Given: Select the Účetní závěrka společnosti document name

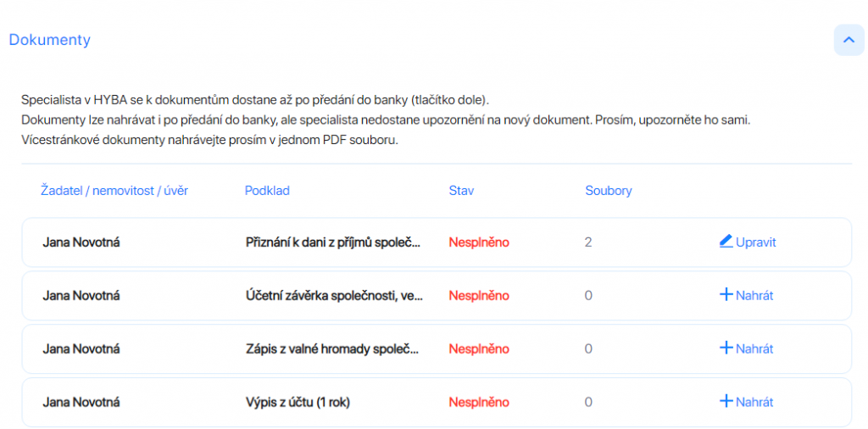Looking at the screenshot, I should point(334,296).
